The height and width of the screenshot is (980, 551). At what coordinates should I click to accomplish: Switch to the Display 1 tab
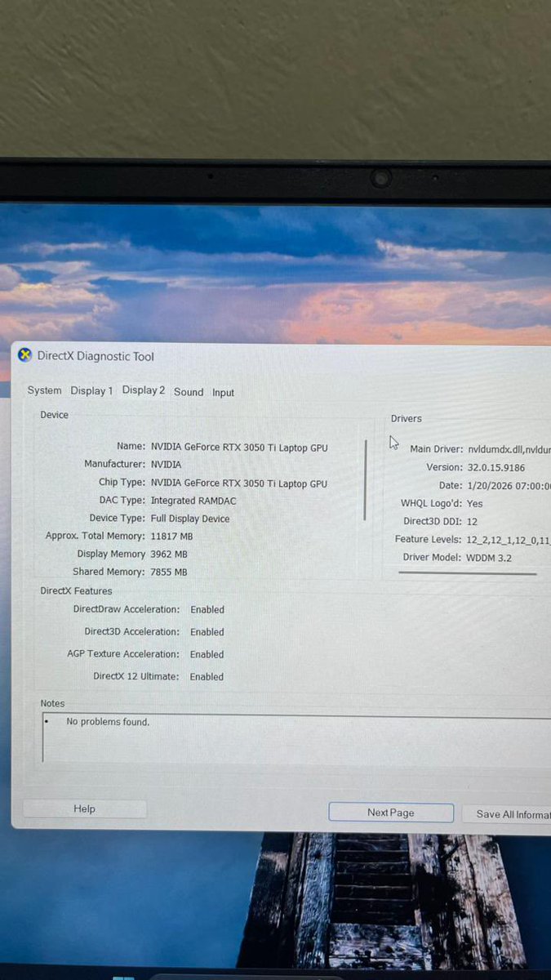click(x=91, y=391)
